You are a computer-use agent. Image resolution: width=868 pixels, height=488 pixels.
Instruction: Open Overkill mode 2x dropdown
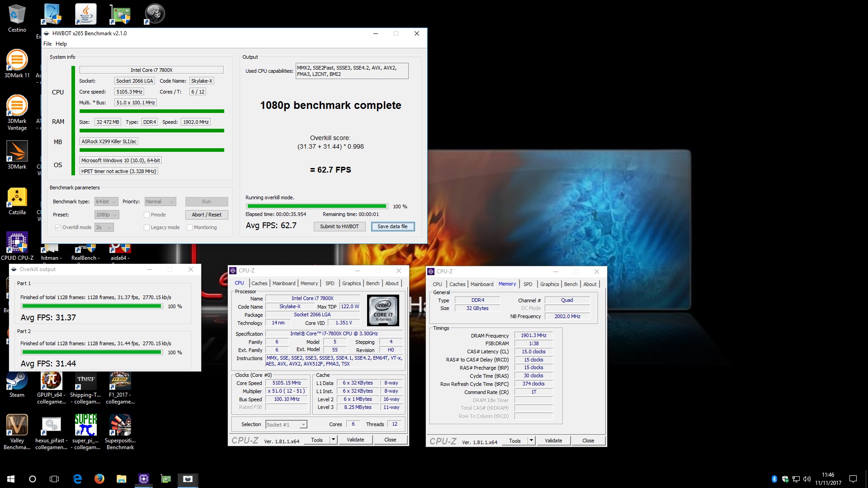tap(104, 227)
